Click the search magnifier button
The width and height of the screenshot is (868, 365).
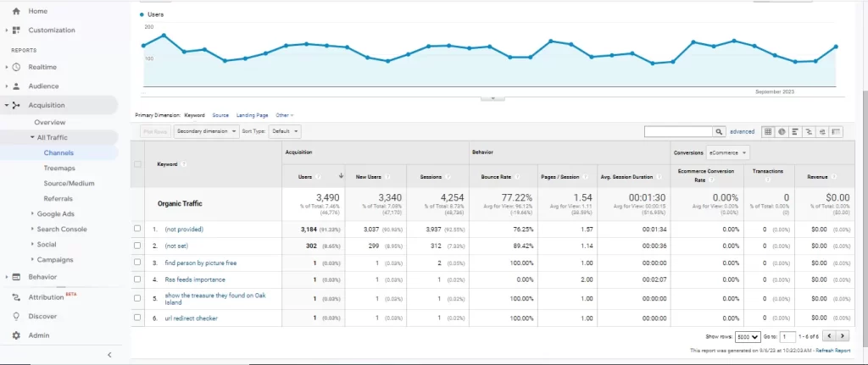point(719,132)
